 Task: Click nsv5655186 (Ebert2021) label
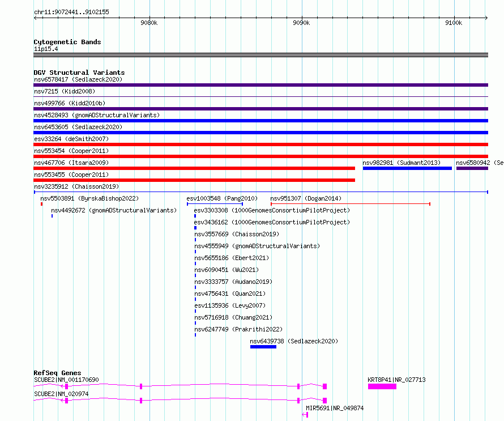pyautogui.click(x=232, y=258)
